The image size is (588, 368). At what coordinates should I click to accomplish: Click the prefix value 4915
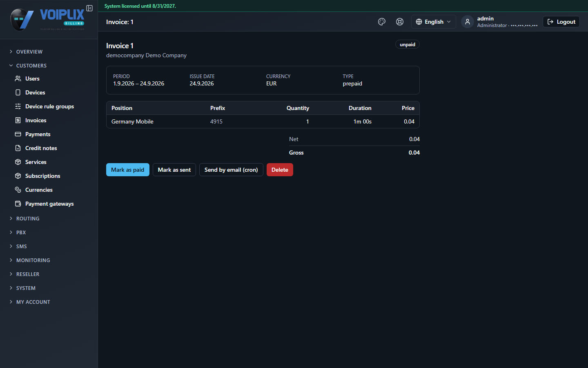pyautogui.click(x=216, y=121)
